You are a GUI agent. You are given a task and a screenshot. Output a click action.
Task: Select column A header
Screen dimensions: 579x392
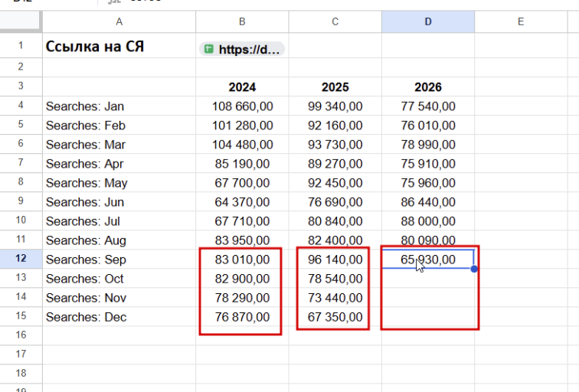click(x=119, y=21)
